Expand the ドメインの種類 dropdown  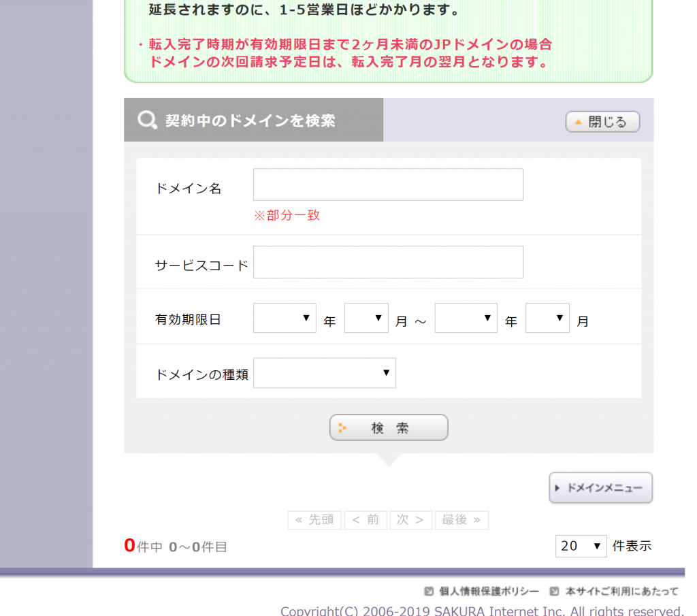(x=325, y=373)
